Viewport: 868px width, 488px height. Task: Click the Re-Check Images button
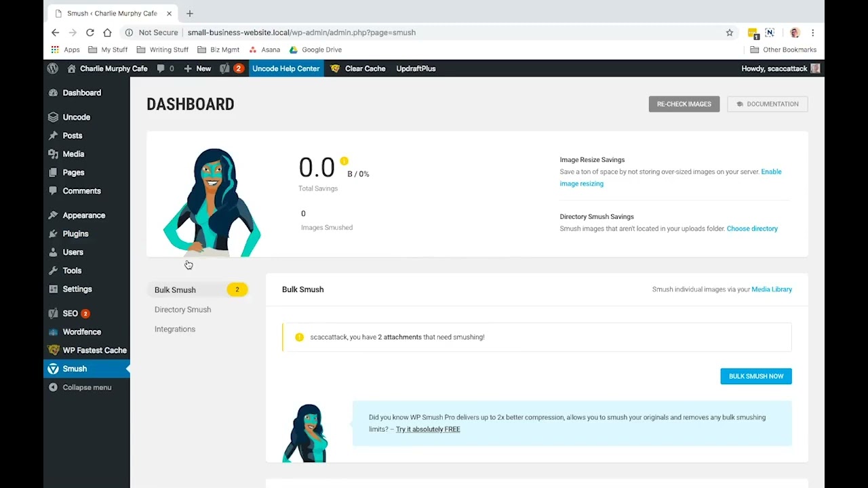(684, 104)
